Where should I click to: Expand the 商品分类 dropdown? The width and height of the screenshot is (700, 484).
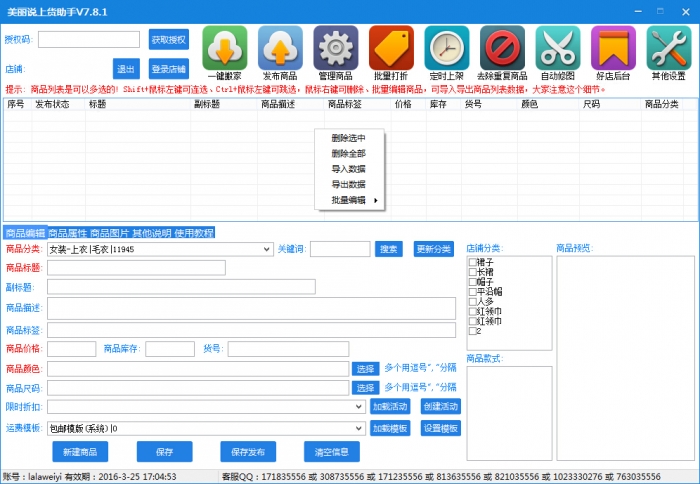coord(266,249)
